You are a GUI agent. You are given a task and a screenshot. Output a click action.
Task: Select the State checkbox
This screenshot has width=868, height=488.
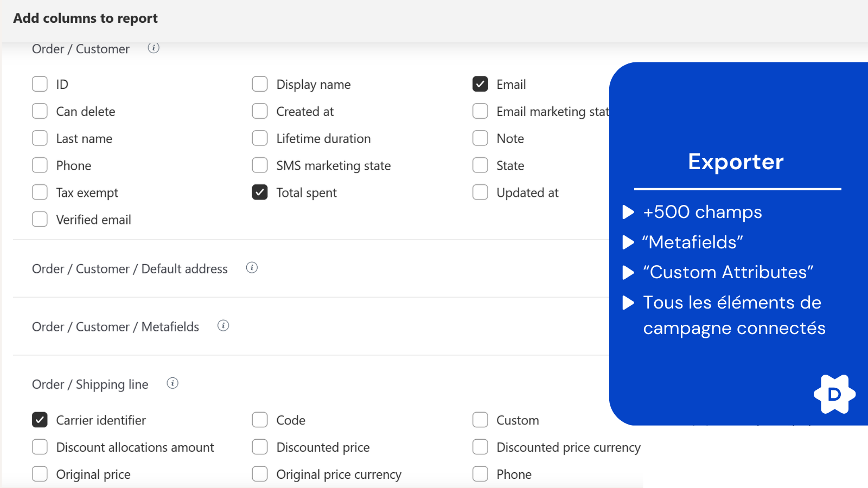(480, 165)
